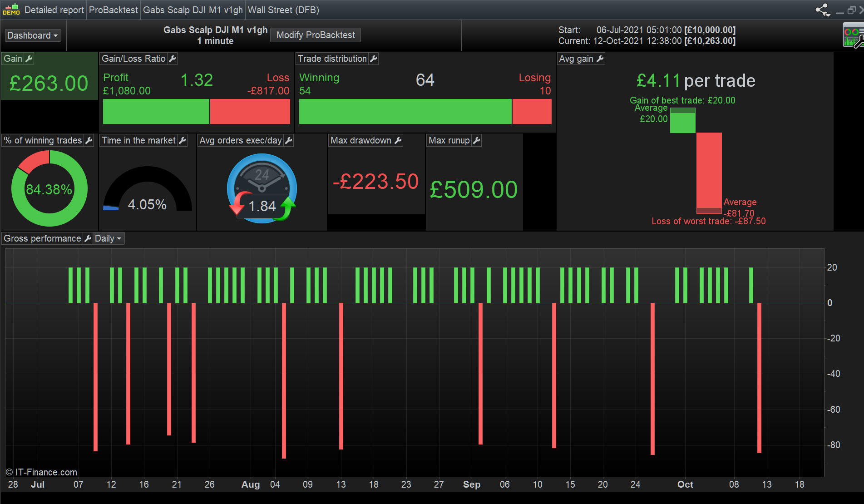Image resolution: width=864 pixels, height=504 pixels.
Task: Click the Oct label on time axis
Action: 685,484
